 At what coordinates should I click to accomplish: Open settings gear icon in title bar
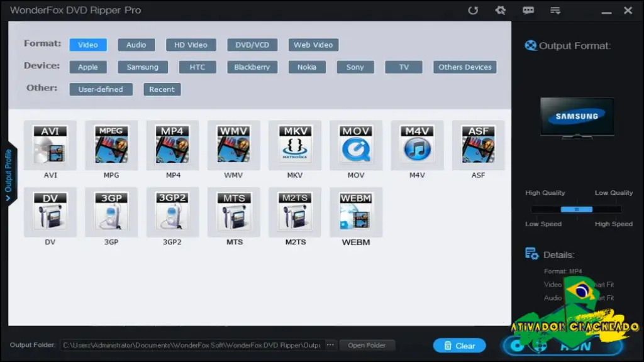[x=500, y=10]
